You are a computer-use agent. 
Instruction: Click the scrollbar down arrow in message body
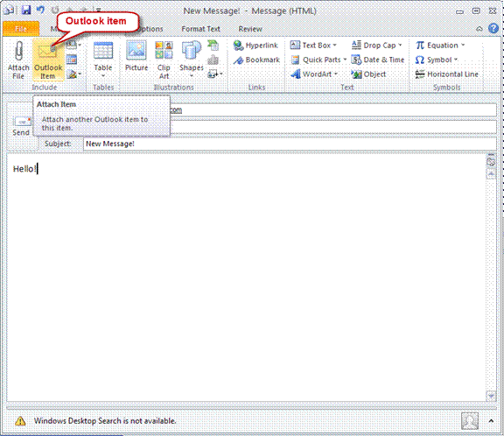pyautogui.click(x=491, y=396)
